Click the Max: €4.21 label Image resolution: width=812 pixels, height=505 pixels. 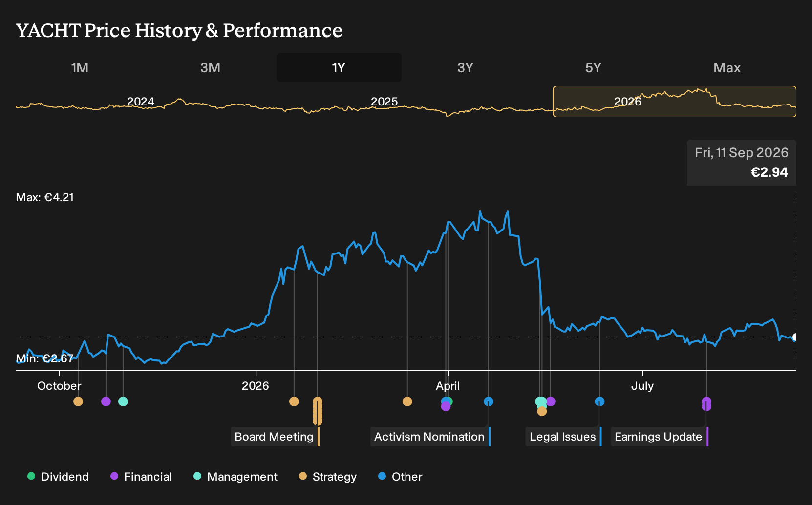pyautogui.click(x=45, y=197)
